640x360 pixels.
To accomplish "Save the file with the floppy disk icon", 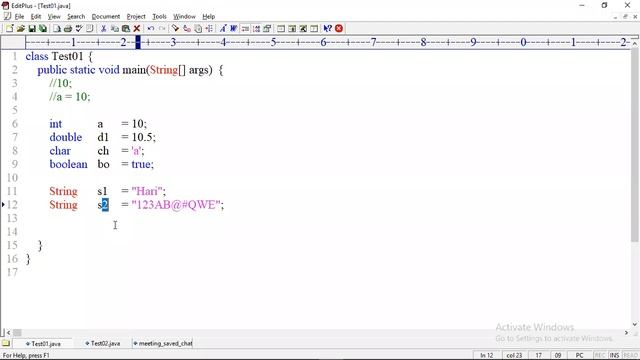I will click(x=32, y=29).
